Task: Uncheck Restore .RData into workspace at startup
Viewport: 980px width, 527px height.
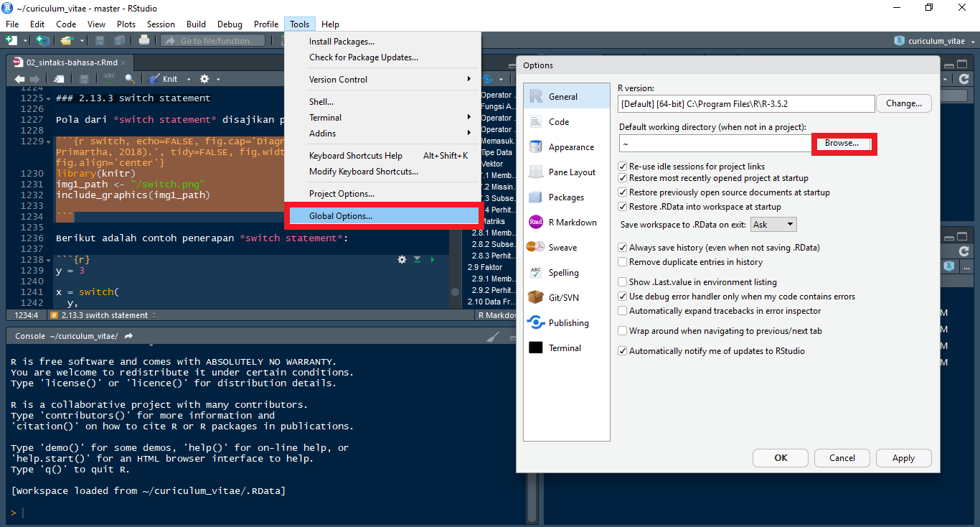Action: point(623,207)
